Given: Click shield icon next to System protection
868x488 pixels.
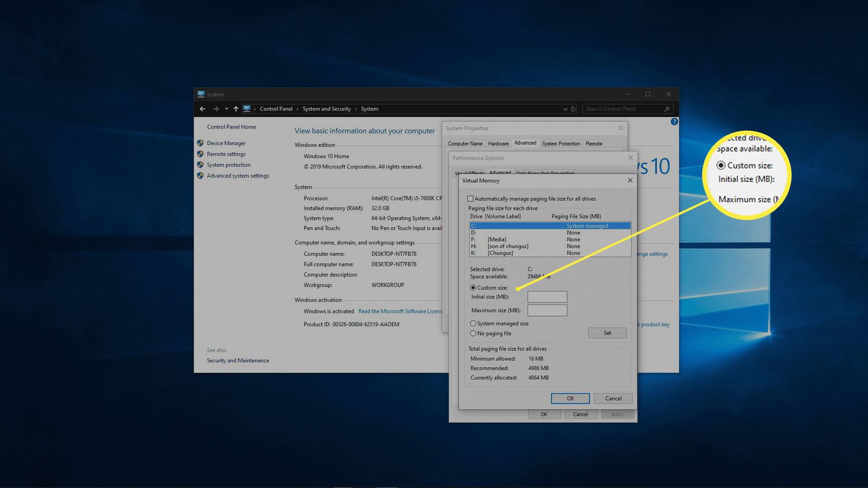Looking at the screenshot, I should pyautogui.click(x=200, y=165).
